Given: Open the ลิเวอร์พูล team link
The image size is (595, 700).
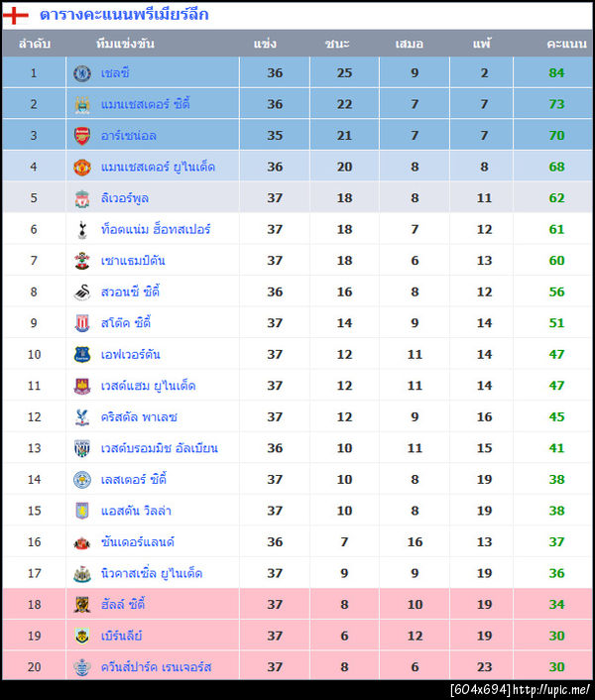Looking at the screenshot, I should pyautogui.click(x=125, y=198).
